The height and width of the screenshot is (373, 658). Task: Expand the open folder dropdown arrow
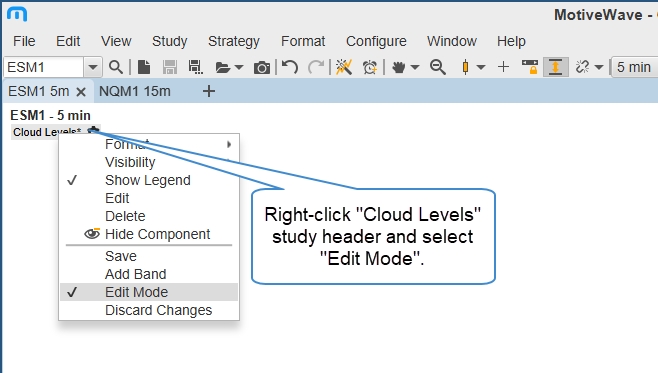(x=239, y=67)
